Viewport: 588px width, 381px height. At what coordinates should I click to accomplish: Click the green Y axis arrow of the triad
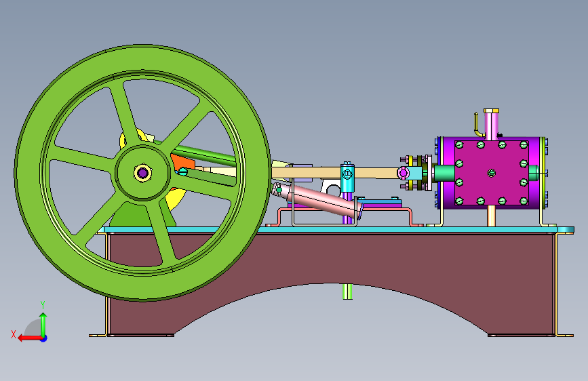pos(43,324)
